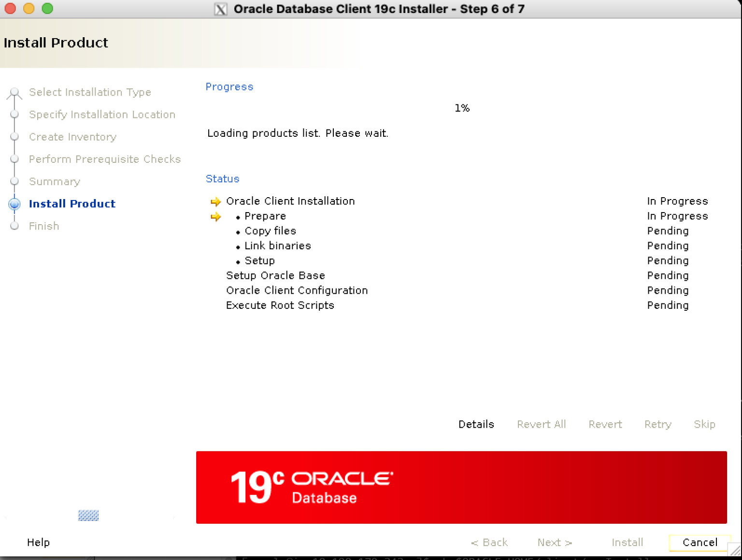742x560 pixels.
Task: Click the Oracle Client Configuration row
Action: 459,290
